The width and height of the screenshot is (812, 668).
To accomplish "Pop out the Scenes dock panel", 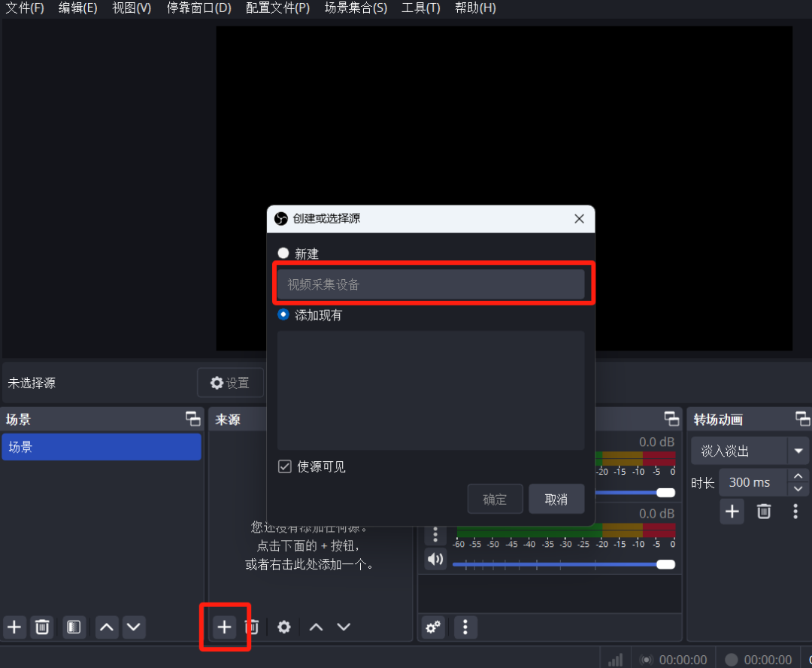I will coord(192,419).
